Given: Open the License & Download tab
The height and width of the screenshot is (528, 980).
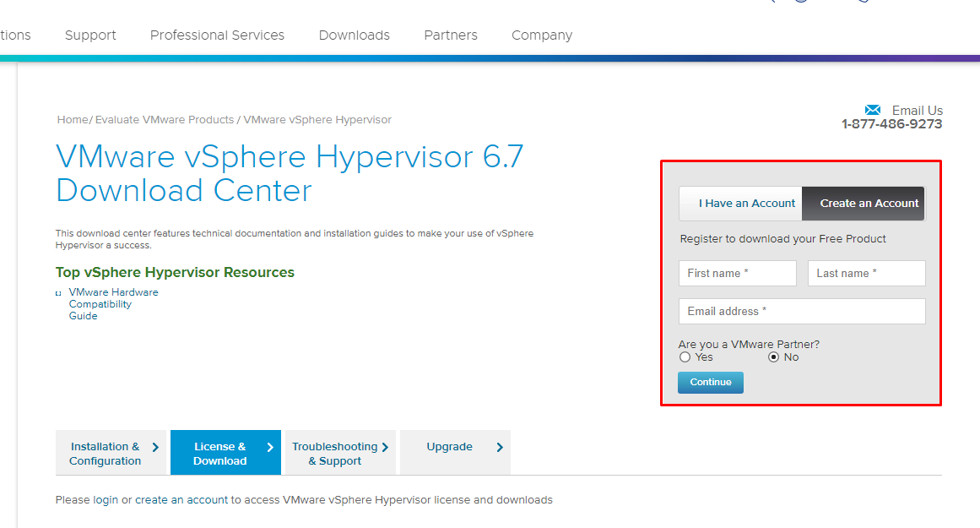Looking at the screenshot, I should [x=225, y=452].
